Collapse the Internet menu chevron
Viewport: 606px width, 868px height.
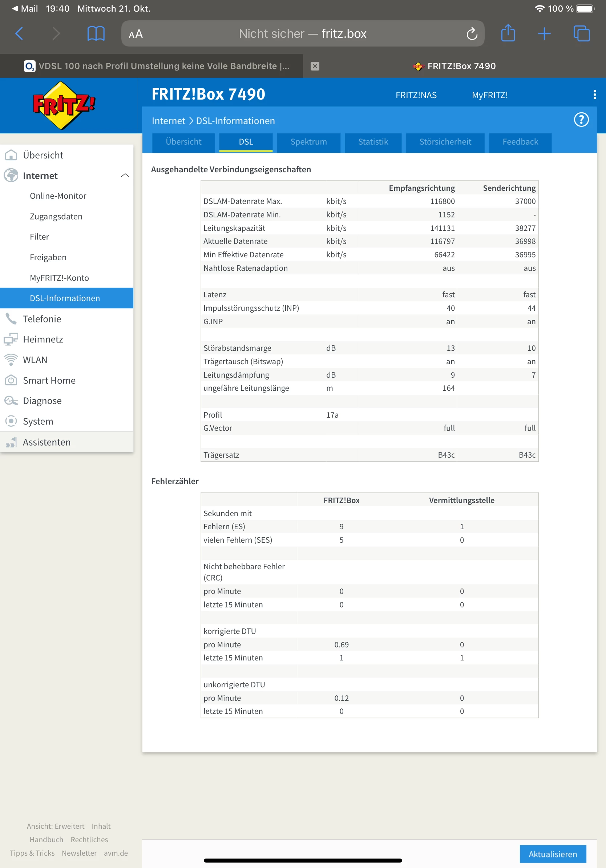click(125, 176)
